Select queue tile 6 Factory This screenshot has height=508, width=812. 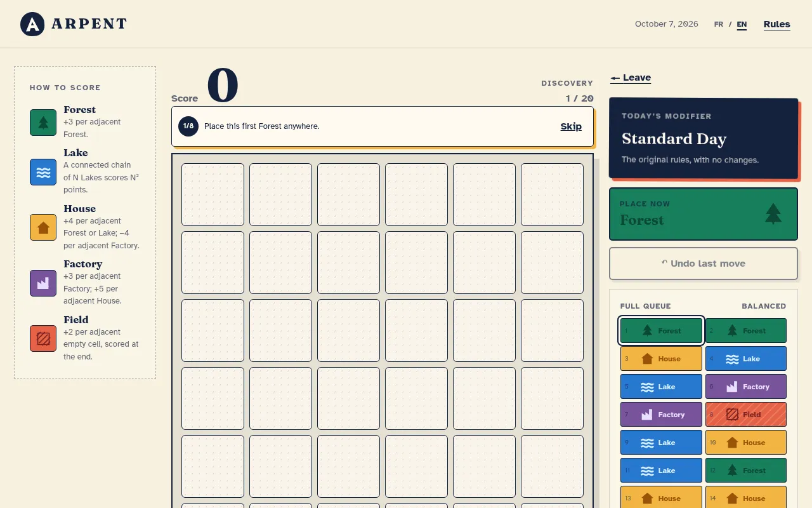(746, 387)
